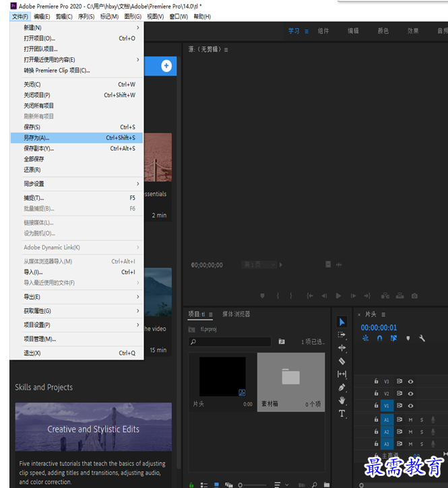The height and width of the screenshot is (488, 448).
Task: Click the find bin icon beside search
Action: click(x=282, y=341)
